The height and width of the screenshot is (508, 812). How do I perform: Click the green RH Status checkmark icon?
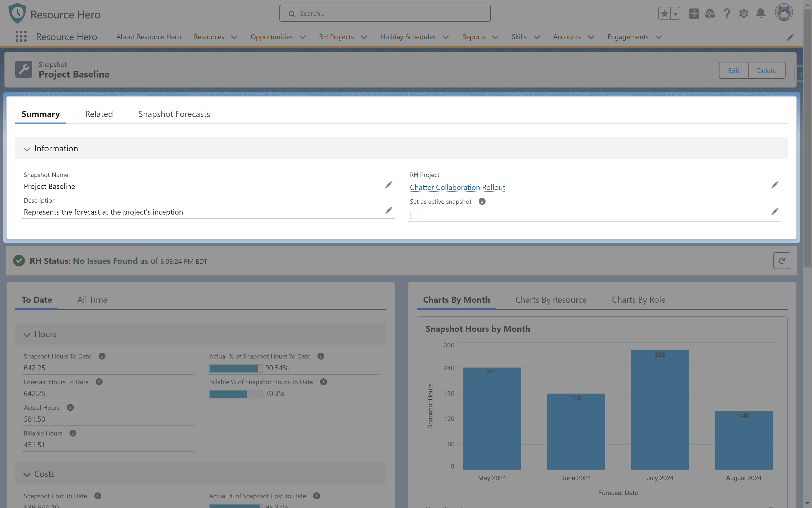(19, 261)
